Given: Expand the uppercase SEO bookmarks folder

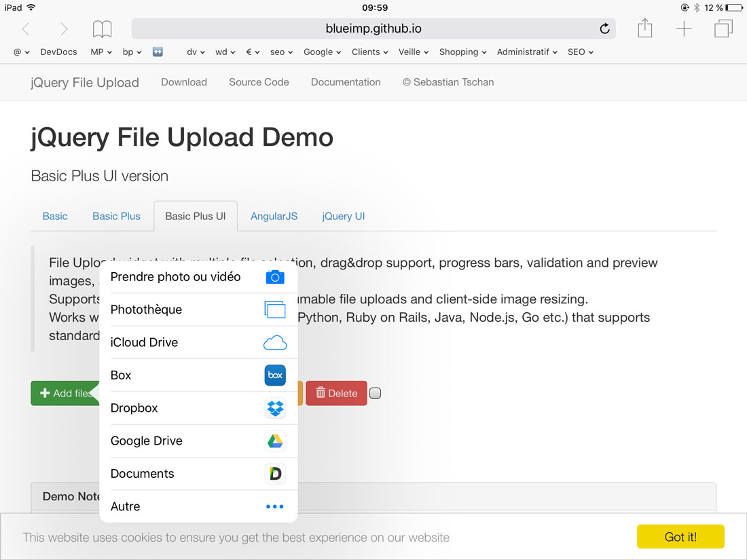Looking at the screenshot, I should (x=580, y=52).
